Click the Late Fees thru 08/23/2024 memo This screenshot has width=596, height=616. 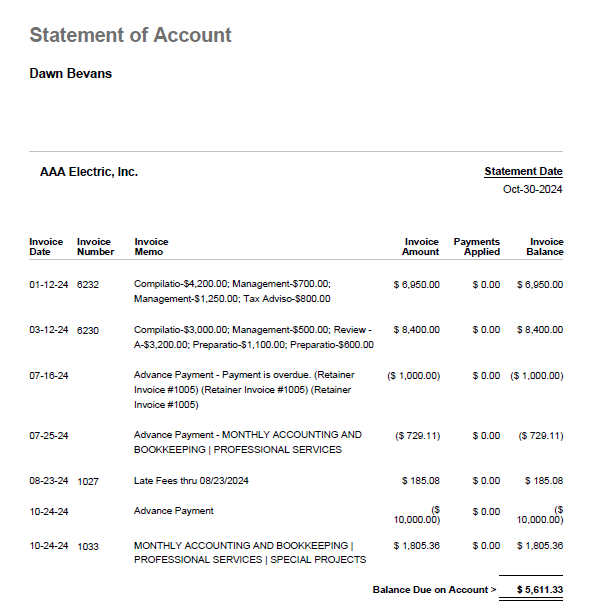coord(191,480)
